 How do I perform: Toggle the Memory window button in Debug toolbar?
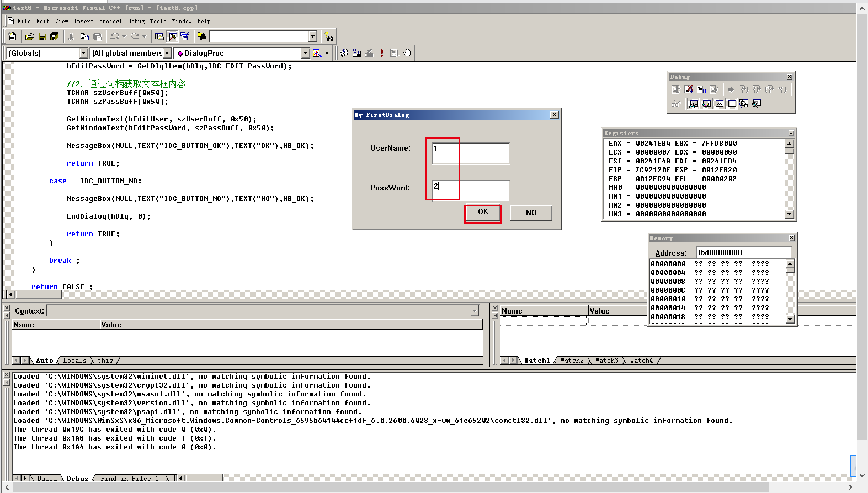pos(732,104)
